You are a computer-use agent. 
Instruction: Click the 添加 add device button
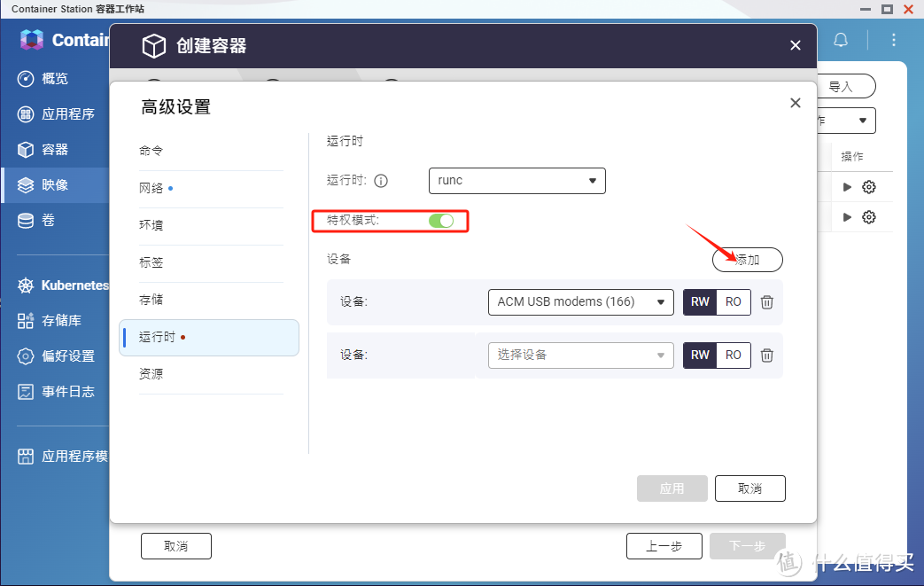747,259
